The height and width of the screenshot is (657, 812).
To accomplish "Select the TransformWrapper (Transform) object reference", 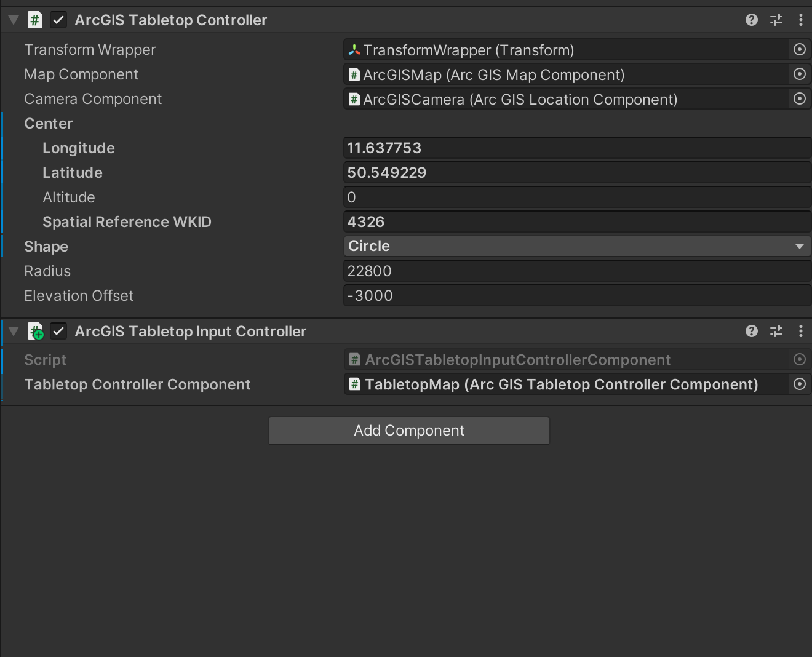I will pos(566,50).
